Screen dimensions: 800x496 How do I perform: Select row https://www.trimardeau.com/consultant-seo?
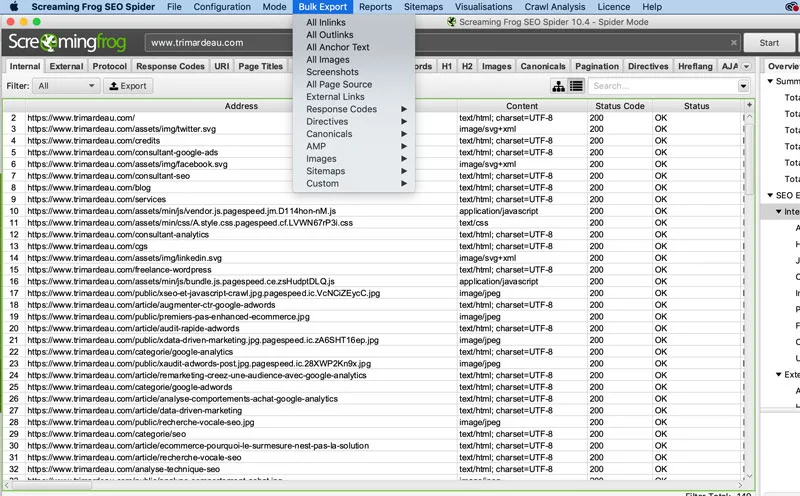point(373,176)
